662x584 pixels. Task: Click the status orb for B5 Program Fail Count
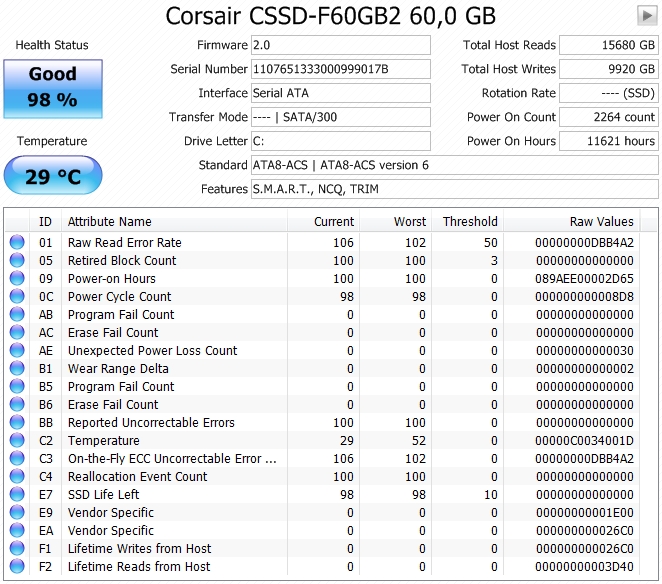tap(17, 386)
